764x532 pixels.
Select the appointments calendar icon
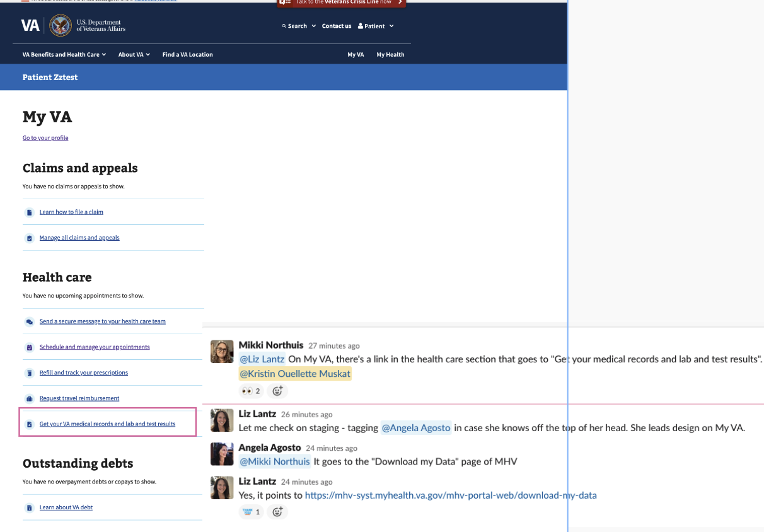click(x=29, y=347)
